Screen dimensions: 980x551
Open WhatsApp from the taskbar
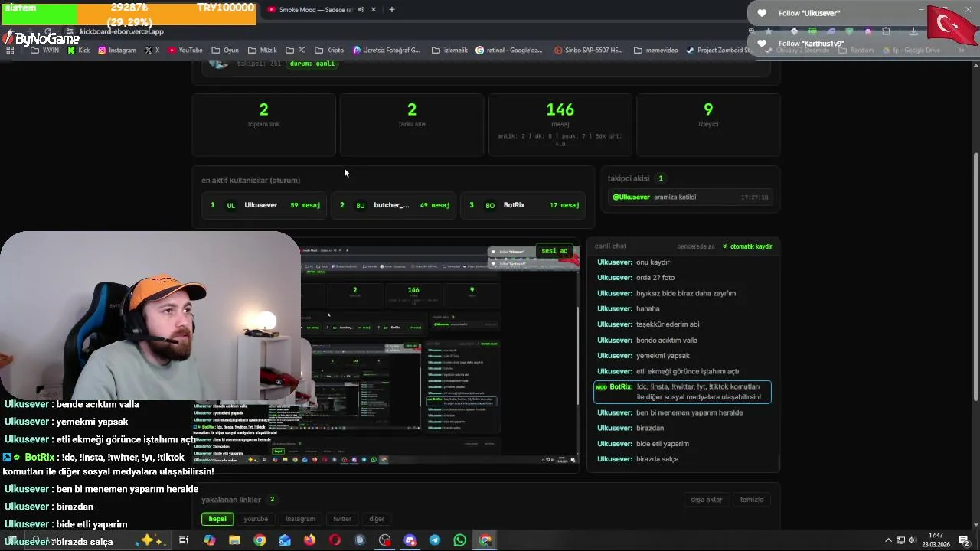click(x=459, y=540)
